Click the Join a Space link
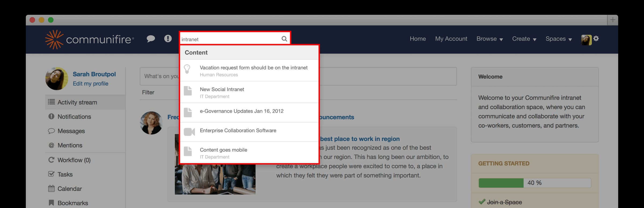 coord(504,202)
